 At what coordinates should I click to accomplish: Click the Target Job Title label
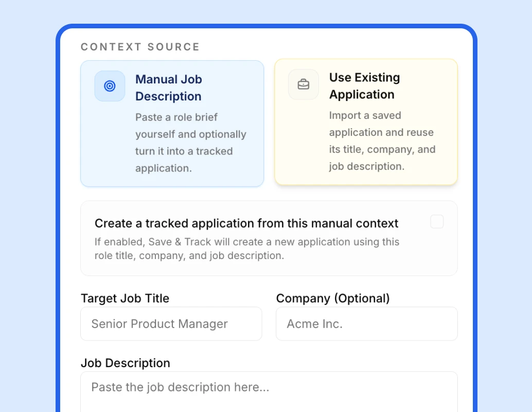tap(125, 298)
